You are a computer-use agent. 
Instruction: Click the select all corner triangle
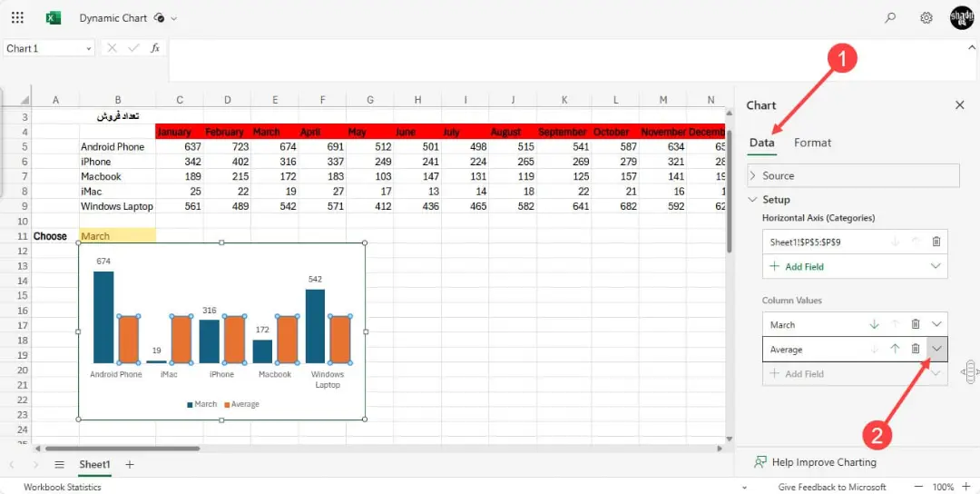(x=24, y=100)
